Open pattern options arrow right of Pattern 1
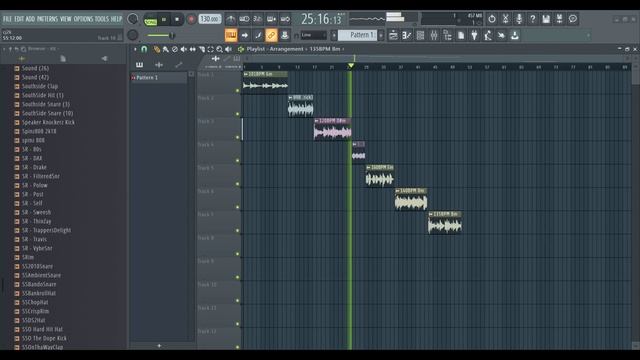Viewport: 640px width, 360px height. [381, 36]
